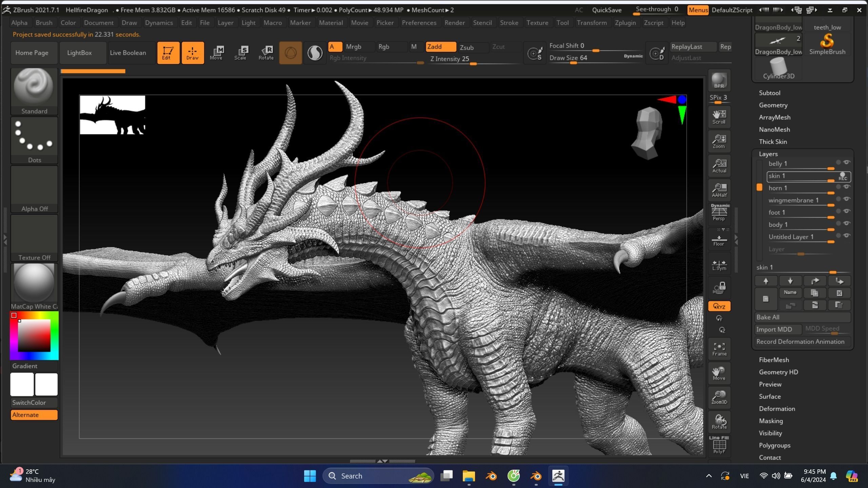Open the Transform menu
Image resolution: width=868 pixels, height=488 pixels.
tap(592, 23)
